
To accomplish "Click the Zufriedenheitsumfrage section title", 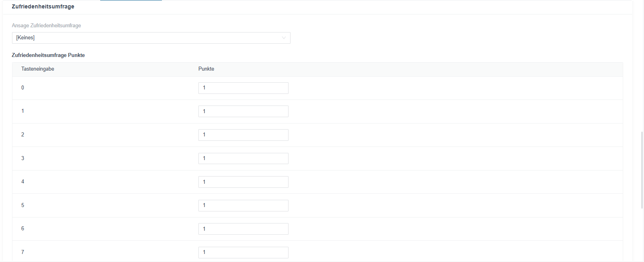I will click(x=43, y=6).
